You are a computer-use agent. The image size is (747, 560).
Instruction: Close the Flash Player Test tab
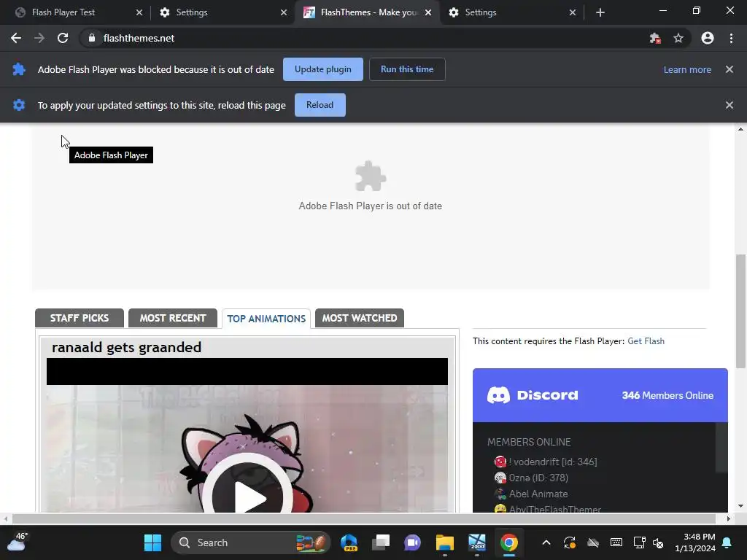click(x=139, y=12)
